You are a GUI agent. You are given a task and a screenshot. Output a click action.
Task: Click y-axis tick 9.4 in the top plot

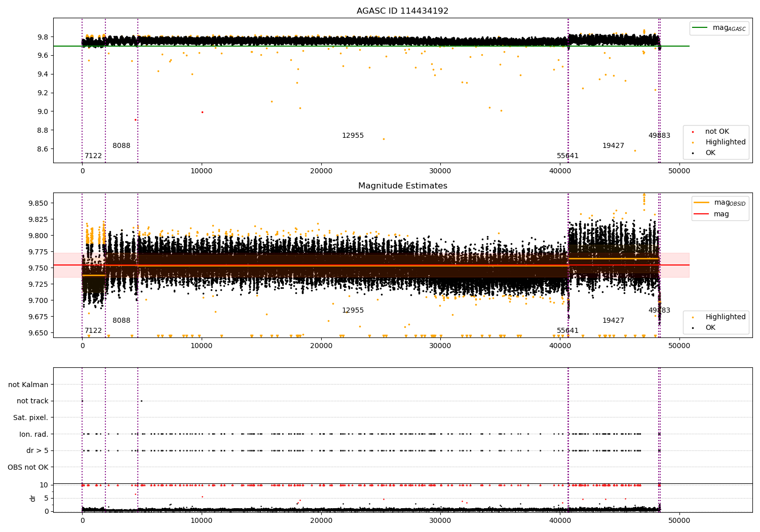coord(43,74)
